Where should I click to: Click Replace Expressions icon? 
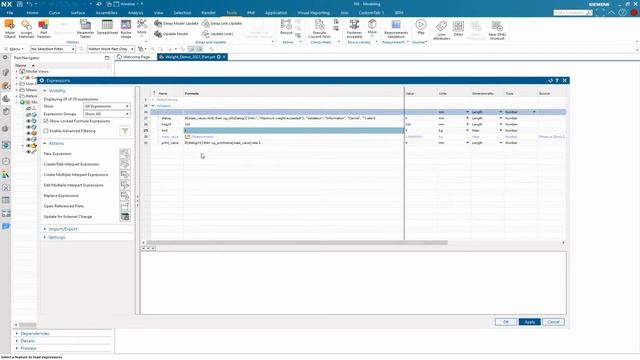coord(125,196)
